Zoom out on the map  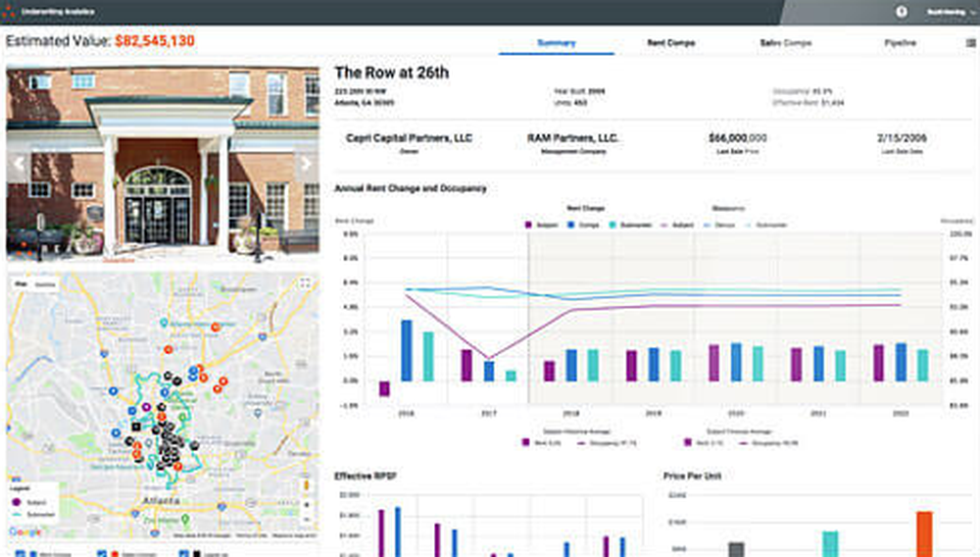(x=306, y=519)
